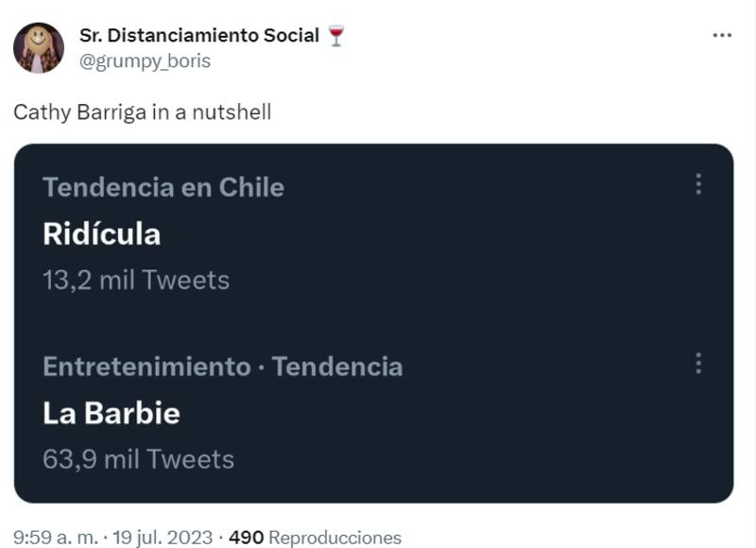Open Sr. Distanciamiento Social's display name link
This screenshot has height=548, width=756.
(198, 36)
